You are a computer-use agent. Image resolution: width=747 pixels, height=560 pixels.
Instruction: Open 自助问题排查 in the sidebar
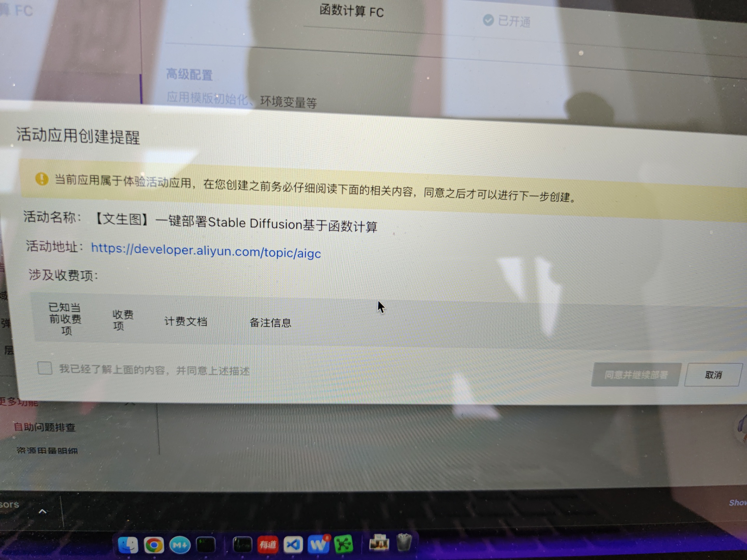[44, 427]
